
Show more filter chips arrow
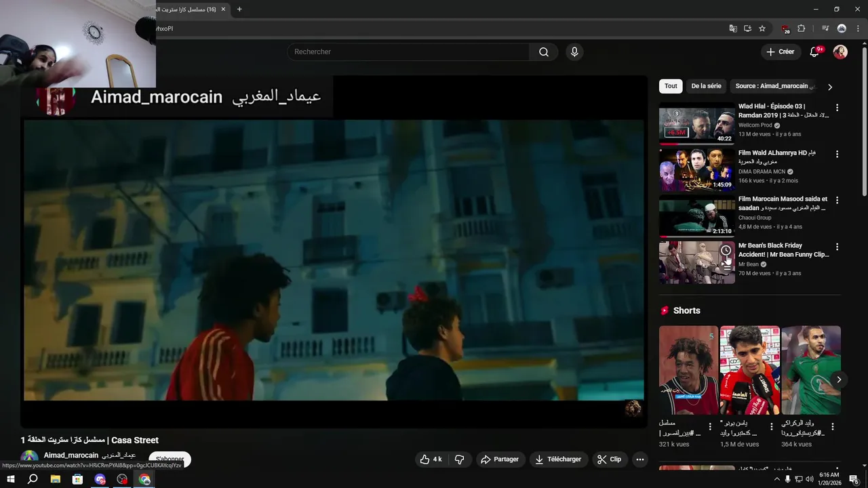coord(829,87)
